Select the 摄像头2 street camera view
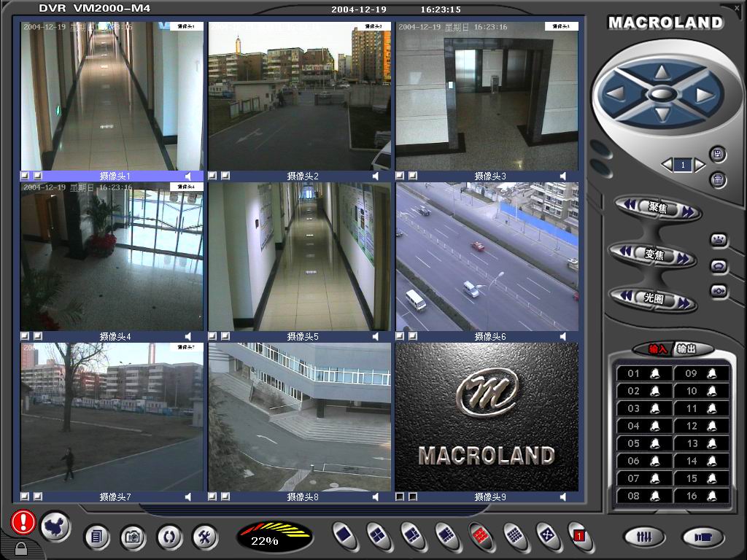 pyautogui.click(x=299, y=96)
